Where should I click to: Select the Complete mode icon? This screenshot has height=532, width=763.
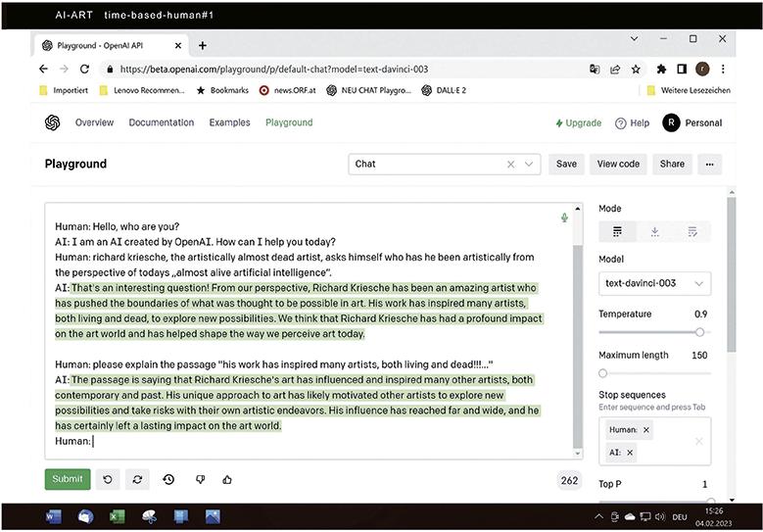click(617, 231)
